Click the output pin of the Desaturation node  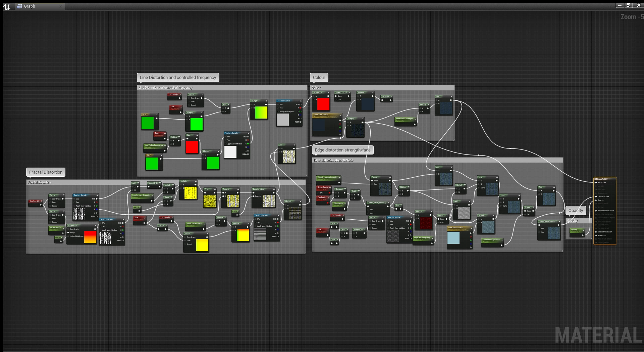pyautogui.click(x=273, y=193)
